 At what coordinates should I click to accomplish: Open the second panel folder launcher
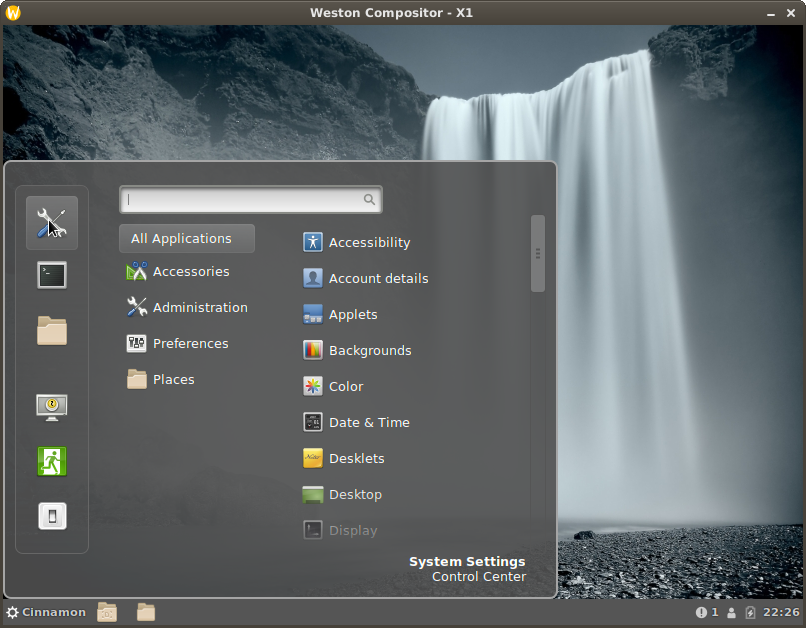(146, 612)
